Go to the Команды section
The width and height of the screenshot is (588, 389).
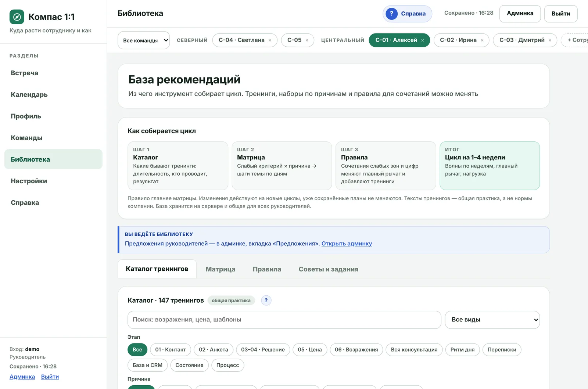53,138
